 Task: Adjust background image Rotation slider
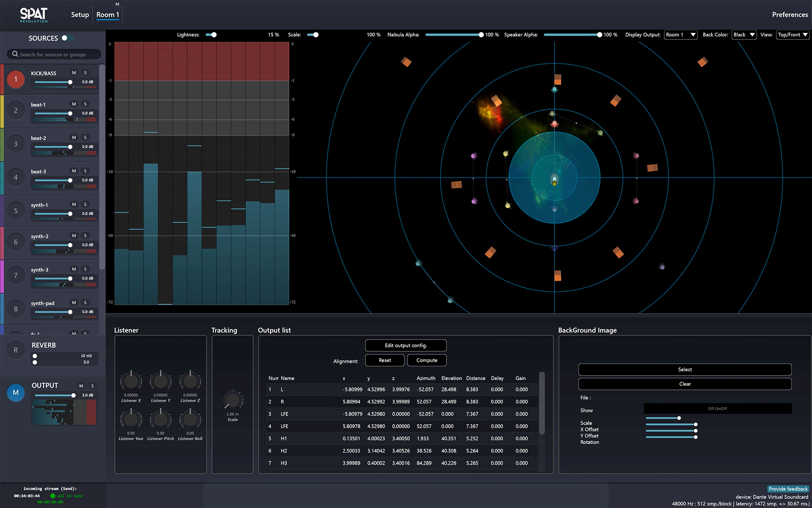click(x=671, y=437)
